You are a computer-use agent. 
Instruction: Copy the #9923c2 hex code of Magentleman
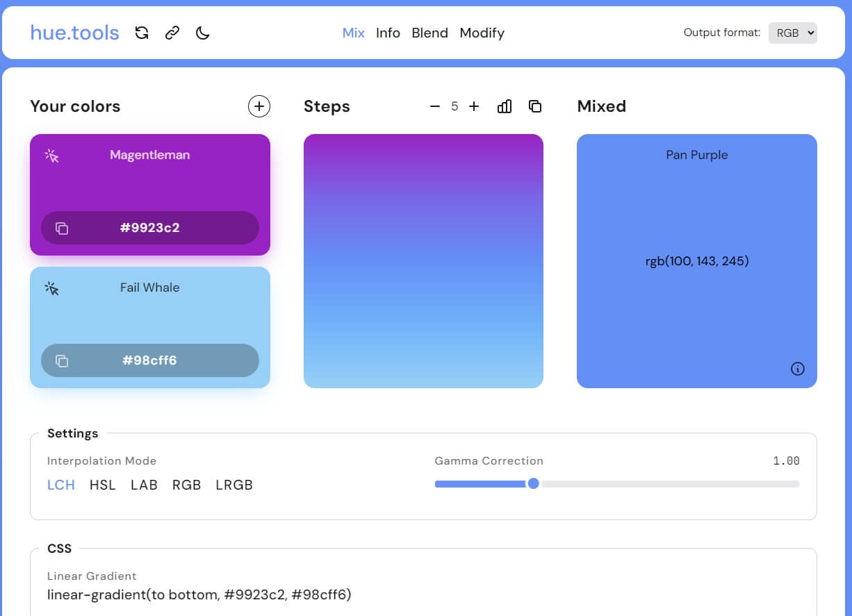[149, 228]
